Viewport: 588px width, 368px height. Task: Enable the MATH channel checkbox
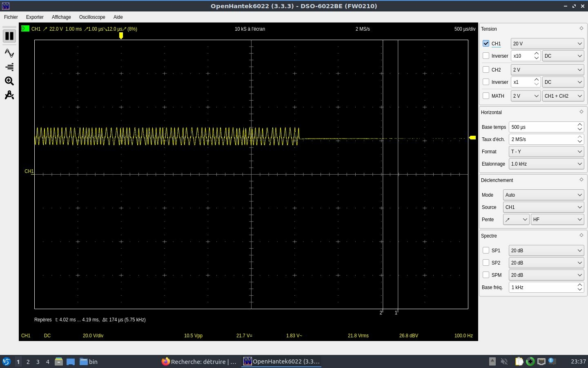click(x=486, y=96)
